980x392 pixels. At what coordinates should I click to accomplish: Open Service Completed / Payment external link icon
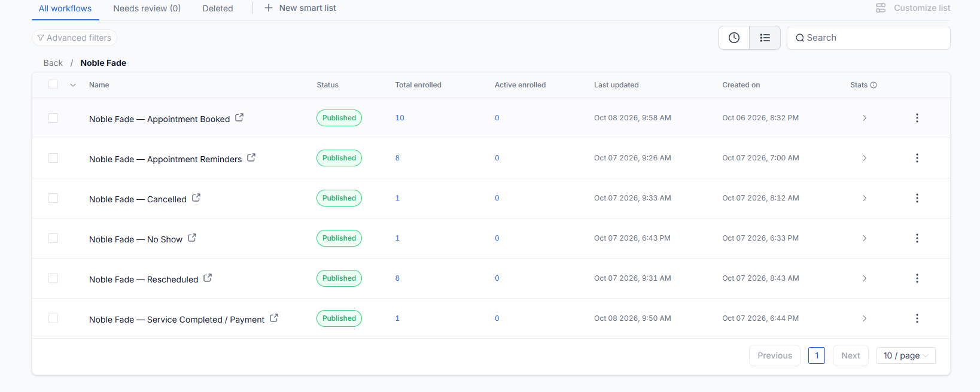click(x=274, y=318)
